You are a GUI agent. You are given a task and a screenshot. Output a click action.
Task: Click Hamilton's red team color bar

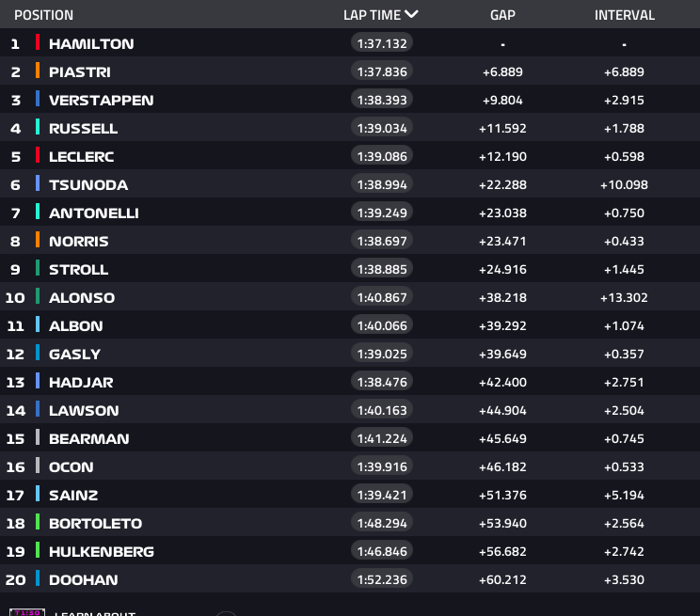click(38, 43)
